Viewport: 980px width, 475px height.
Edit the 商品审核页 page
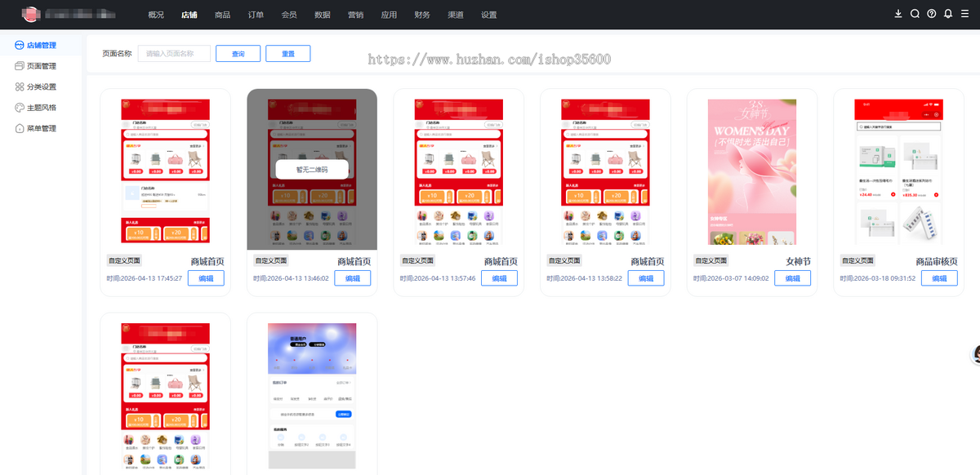click(x=940, y=278)
